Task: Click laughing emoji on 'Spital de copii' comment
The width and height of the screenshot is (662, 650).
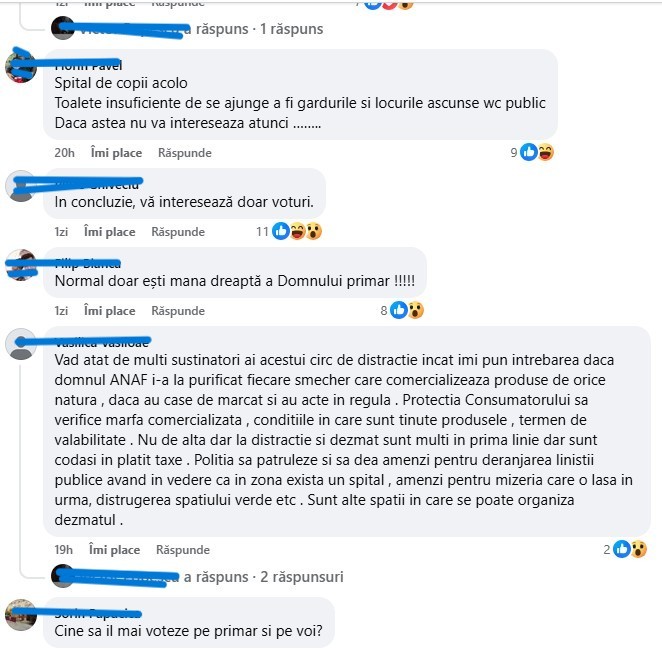Action: point(545,152)
